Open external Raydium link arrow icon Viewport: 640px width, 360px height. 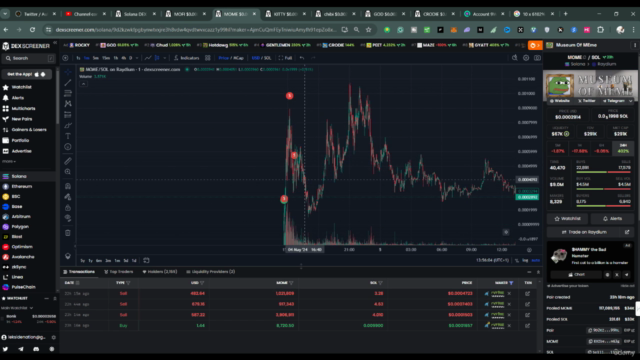(627, 232)
